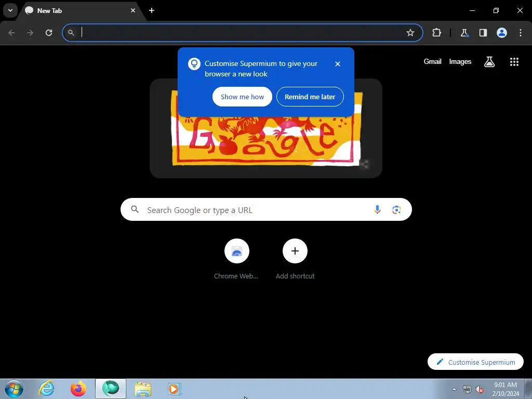532x399 pixels.
Task: Click the Customise Supermium button
Action: (x=475, y=362)
